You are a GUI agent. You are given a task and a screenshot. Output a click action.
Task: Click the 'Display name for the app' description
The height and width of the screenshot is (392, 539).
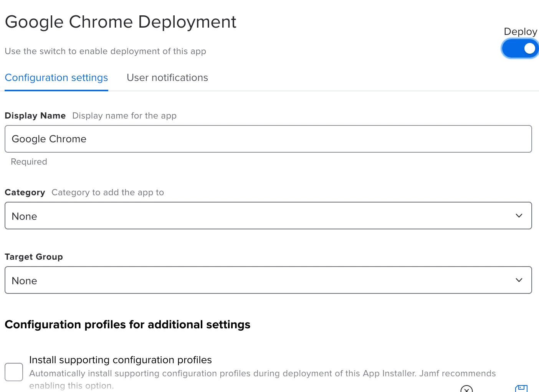(x=124, y=116)
